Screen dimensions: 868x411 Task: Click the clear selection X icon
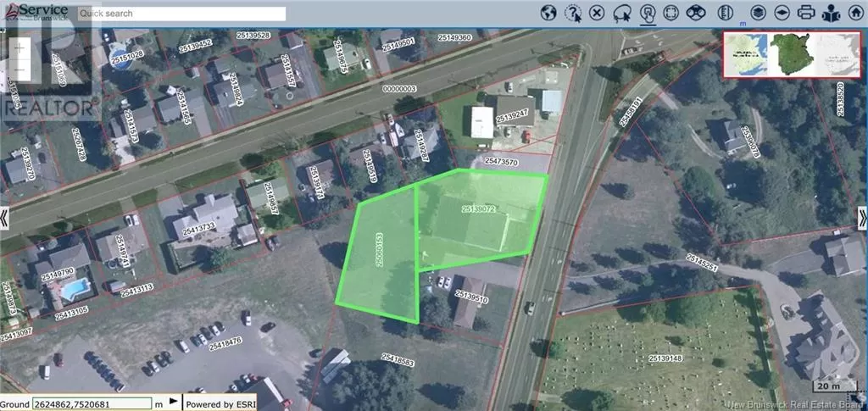[597, 13]
